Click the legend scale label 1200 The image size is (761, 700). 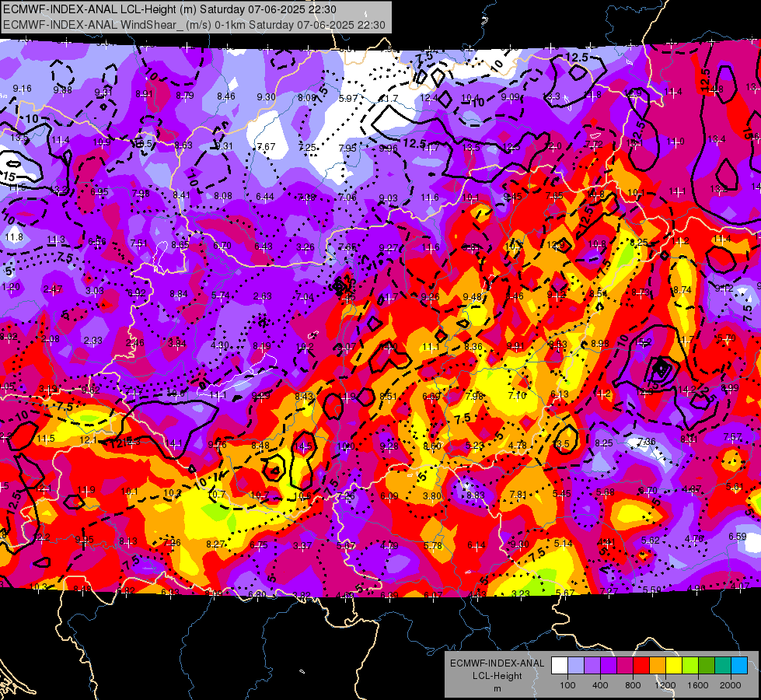pyautogui.click(x=665, y=685)
